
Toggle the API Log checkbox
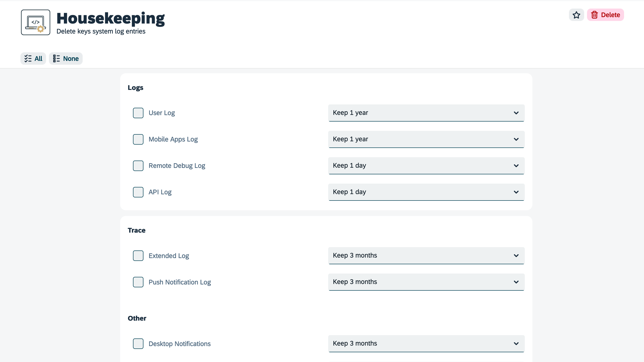pos(138,192)
